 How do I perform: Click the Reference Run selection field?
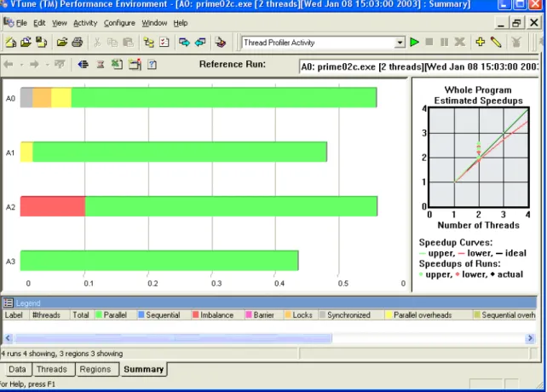(x=418, y=66)
